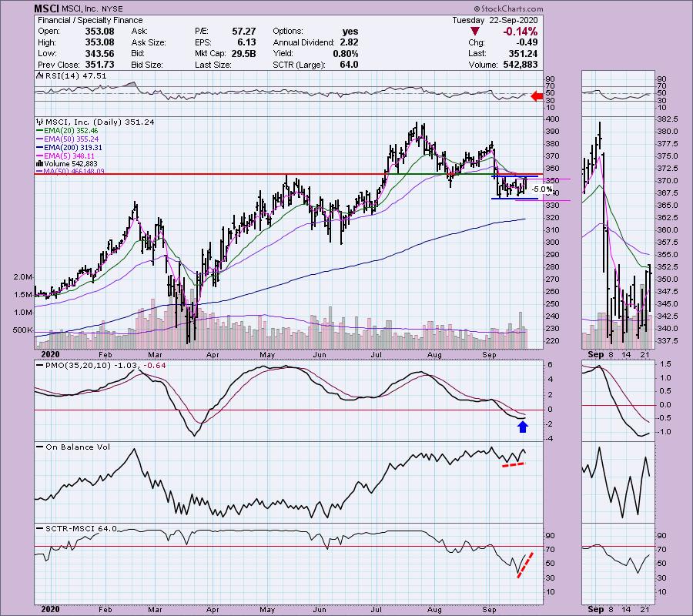
Task: Select the Annual Dividend value 2.82
Action: click(x=349, y=42)
